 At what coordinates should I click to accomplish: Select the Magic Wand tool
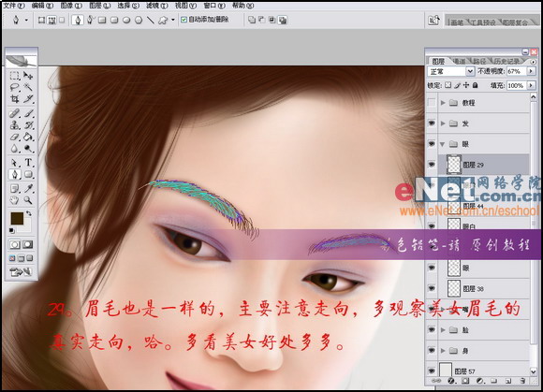click(28, 87)
